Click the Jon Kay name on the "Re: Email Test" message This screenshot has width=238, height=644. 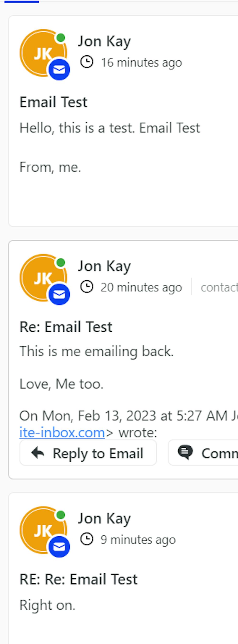[x=104, y=266]
